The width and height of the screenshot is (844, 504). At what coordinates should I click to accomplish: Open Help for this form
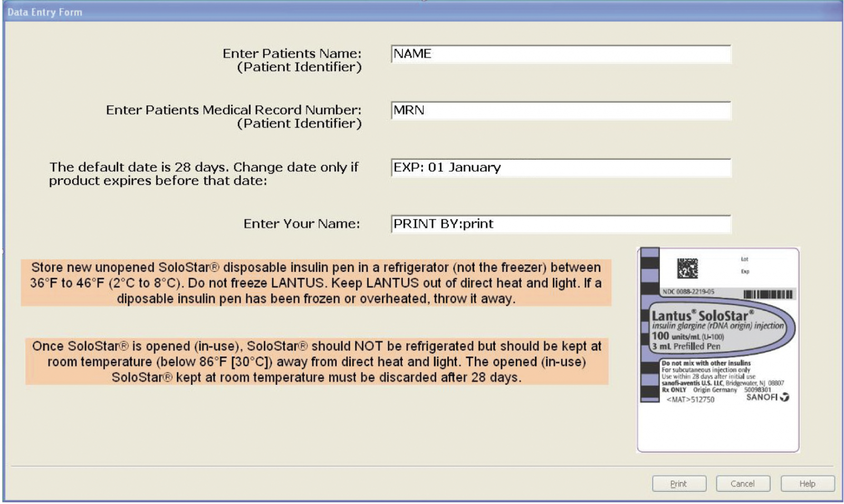point(807,483)
